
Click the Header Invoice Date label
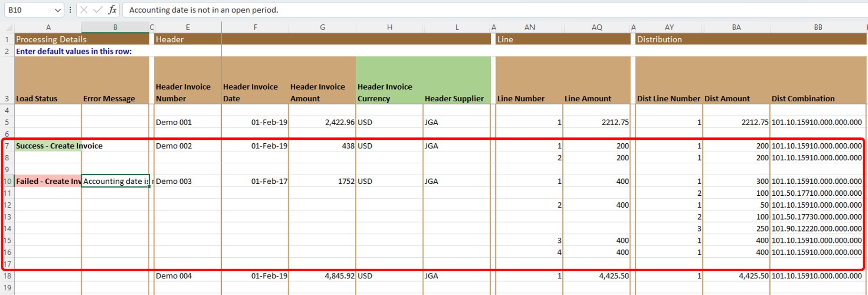point(250,93)
